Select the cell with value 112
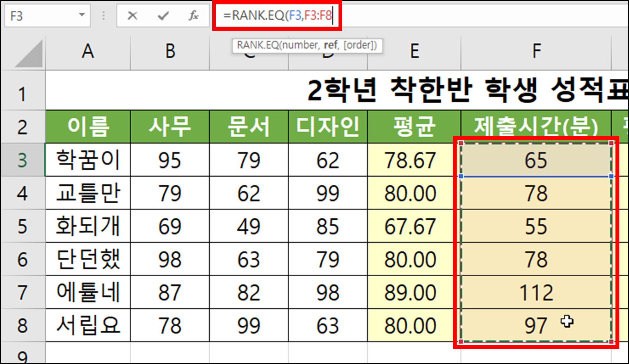Image resolution: width=629 pixels, height=364 pixels. tap(535, 292)
